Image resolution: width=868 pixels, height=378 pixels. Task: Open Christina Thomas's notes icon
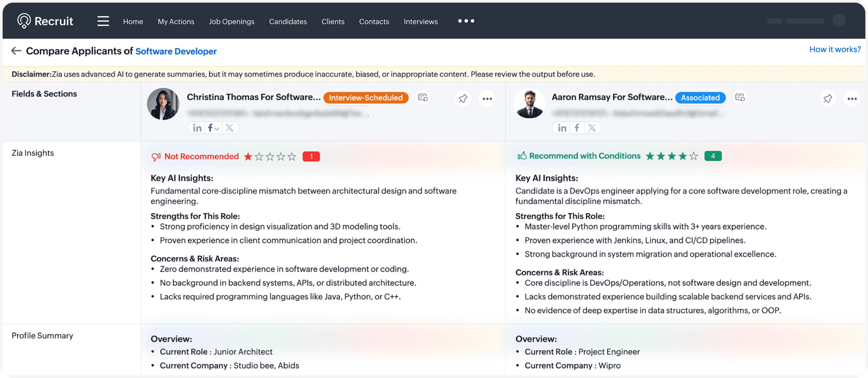423,98
